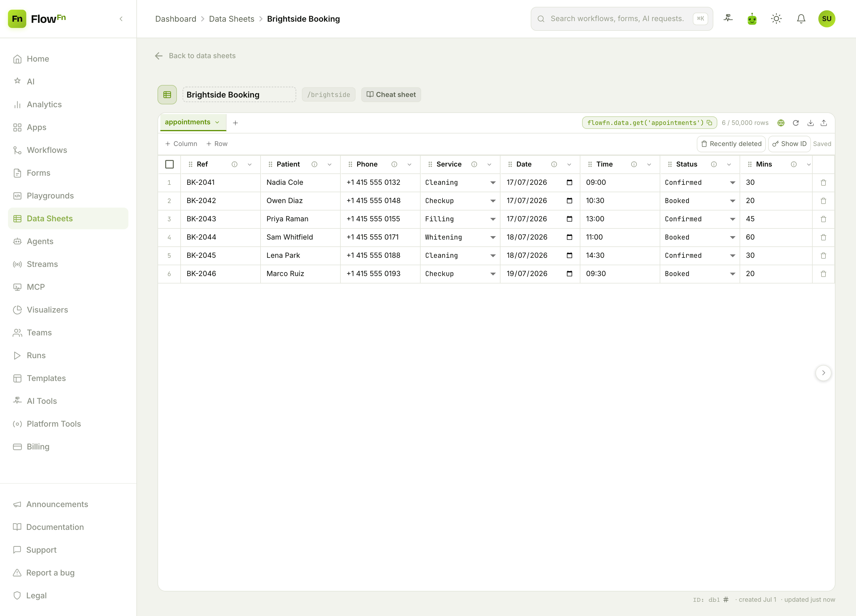856x616 pixels.
Task: Open the appointments tab dropdown
Action: pos(217,123)
